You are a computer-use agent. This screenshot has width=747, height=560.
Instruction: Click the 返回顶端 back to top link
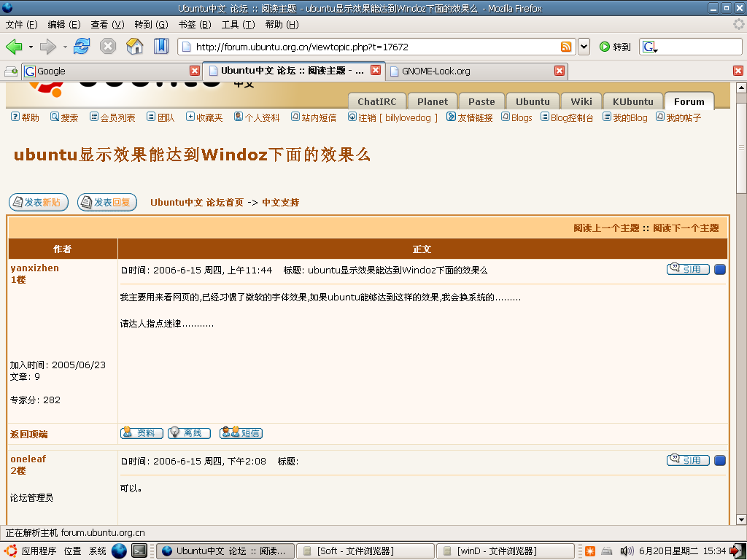pyautogui.click(x=29, y=434)
